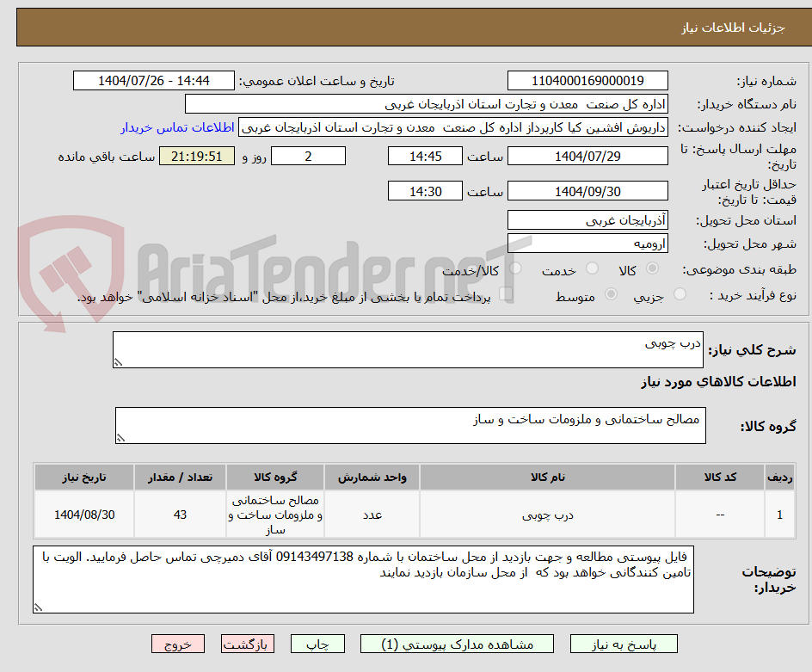Toggle the اسناد خزانه اسلامی payment checkbox

pyautogui.click(x=506, y=294)
